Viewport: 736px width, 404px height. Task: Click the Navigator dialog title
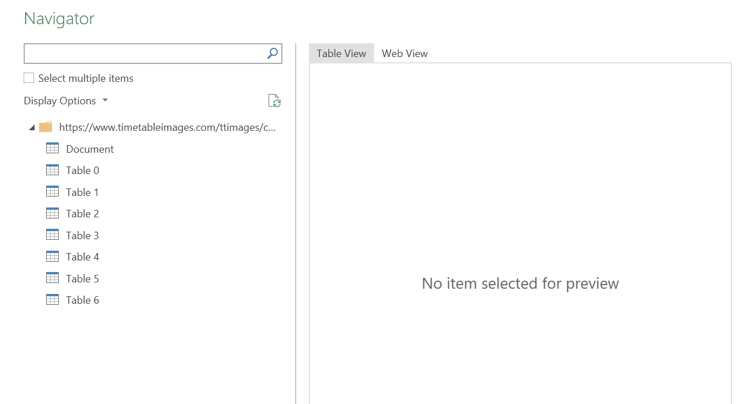click(59, 18)
